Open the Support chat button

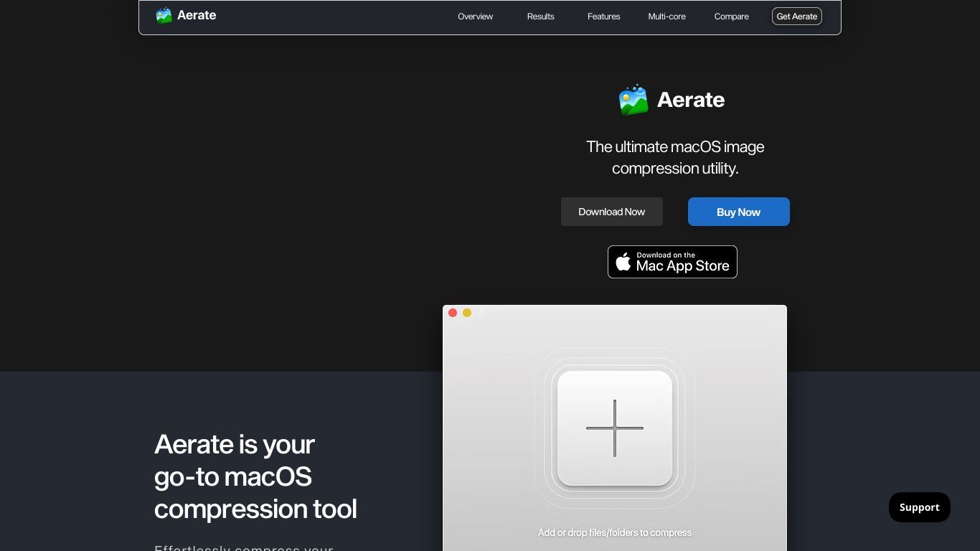920,507
